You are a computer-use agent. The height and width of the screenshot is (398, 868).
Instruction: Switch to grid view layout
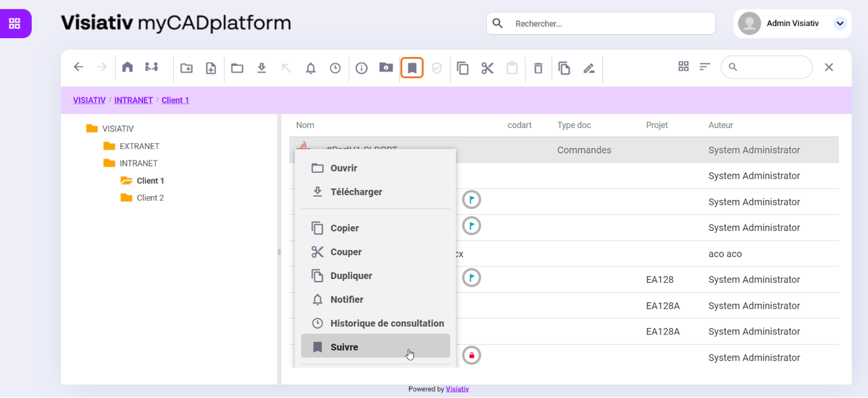pyautogui.click(x=684, y=67)
